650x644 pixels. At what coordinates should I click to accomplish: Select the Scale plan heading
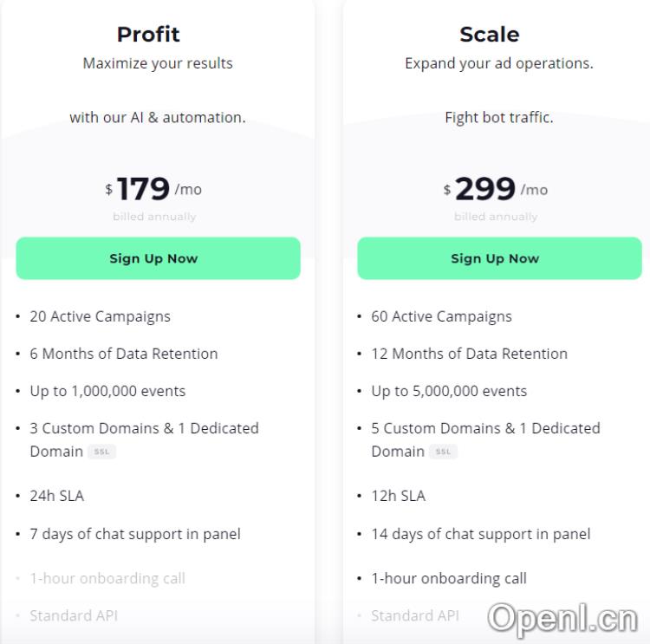click(x=490, y=35)
